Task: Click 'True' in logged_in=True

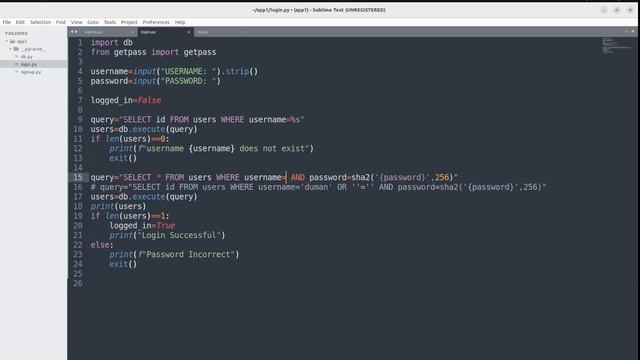Action: point(165,226)
